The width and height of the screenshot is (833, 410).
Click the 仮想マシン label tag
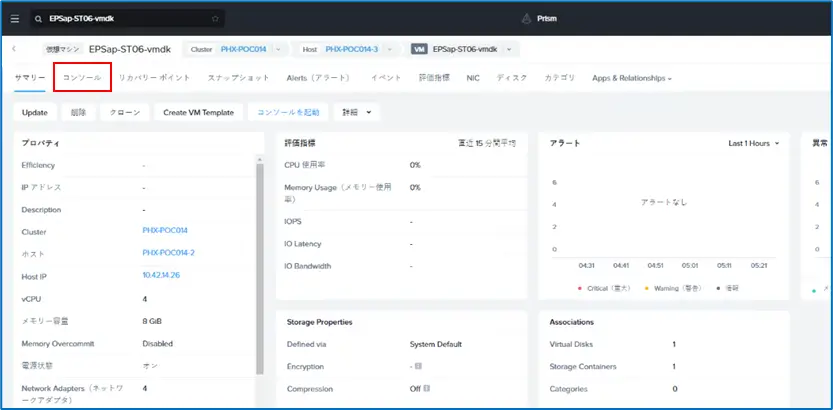(x=63, y=49)
